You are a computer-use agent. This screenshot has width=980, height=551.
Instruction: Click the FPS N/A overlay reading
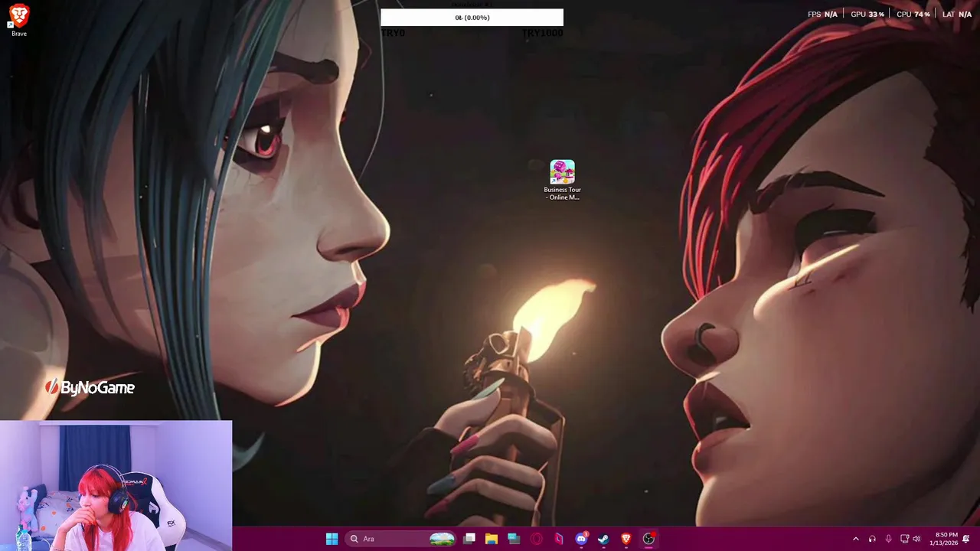pos(822,15)
